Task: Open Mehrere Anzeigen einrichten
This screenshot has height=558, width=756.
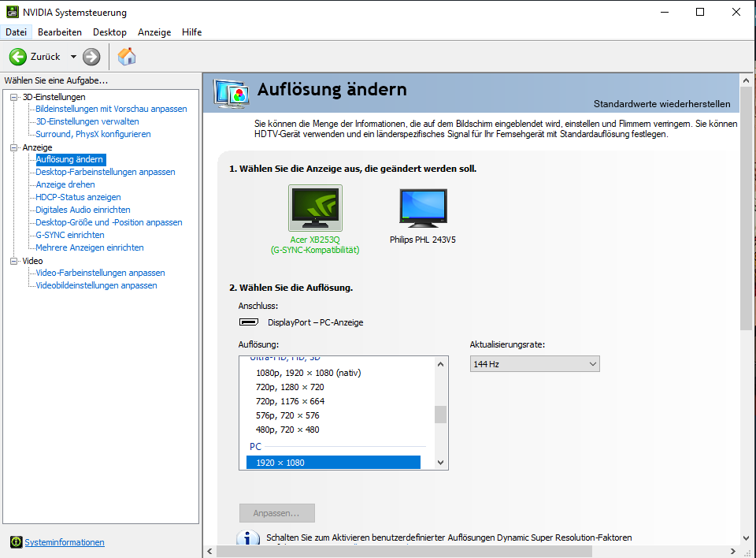Action: tap(90, 247)
